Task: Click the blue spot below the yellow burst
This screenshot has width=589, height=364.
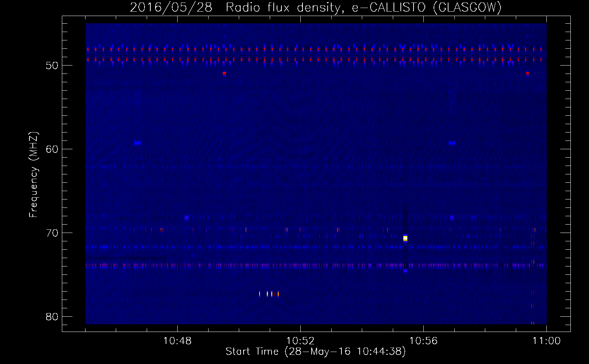Action: (x=405, y=271)
